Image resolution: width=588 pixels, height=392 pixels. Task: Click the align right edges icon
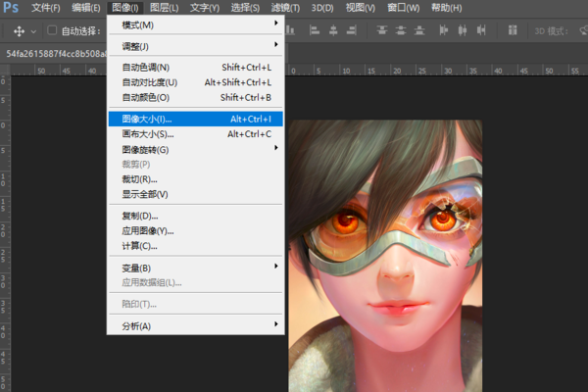(x=352, y=30)
